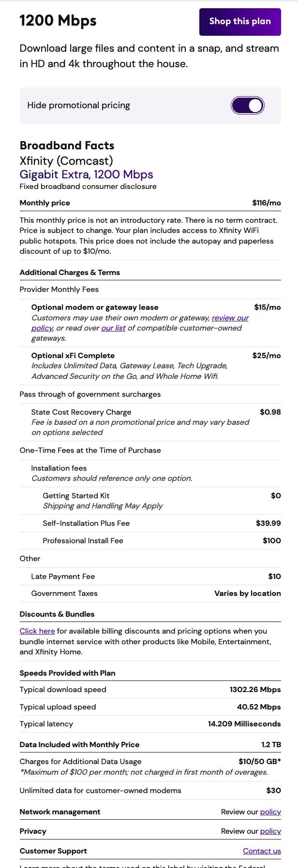Click the 1200 Mbps plan heading

(58, 21)
